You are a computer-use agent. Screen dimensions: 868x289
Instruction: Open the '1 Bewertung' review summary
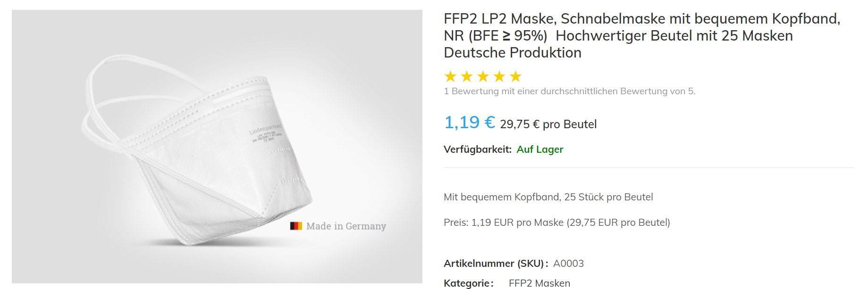[x=569, y=91]
